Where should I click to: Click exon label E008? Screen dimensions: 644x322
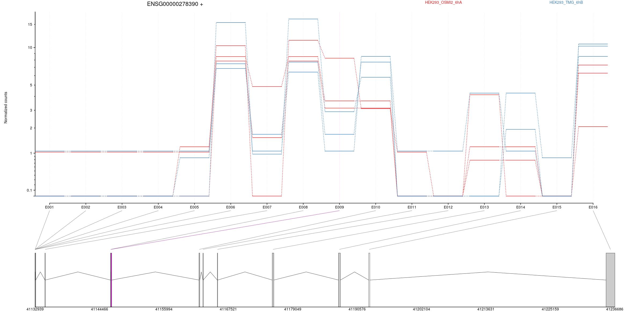pos(303,207)
